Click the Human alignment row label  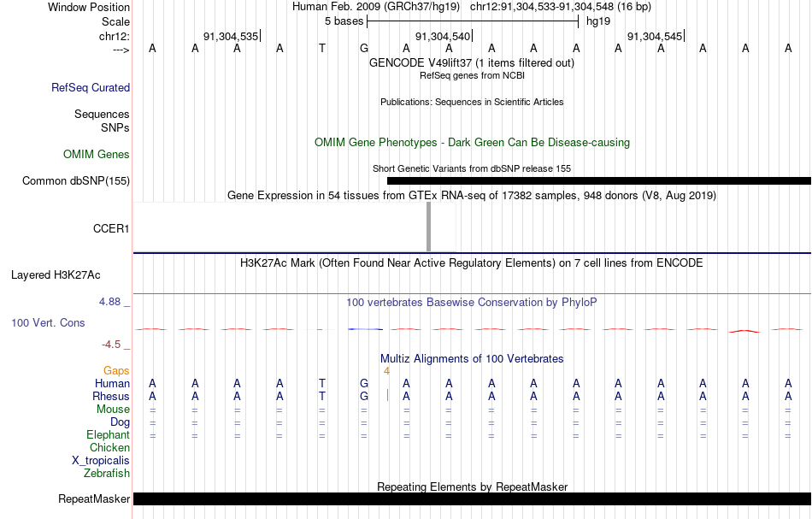pyautogui.click(x=112, y=383)
